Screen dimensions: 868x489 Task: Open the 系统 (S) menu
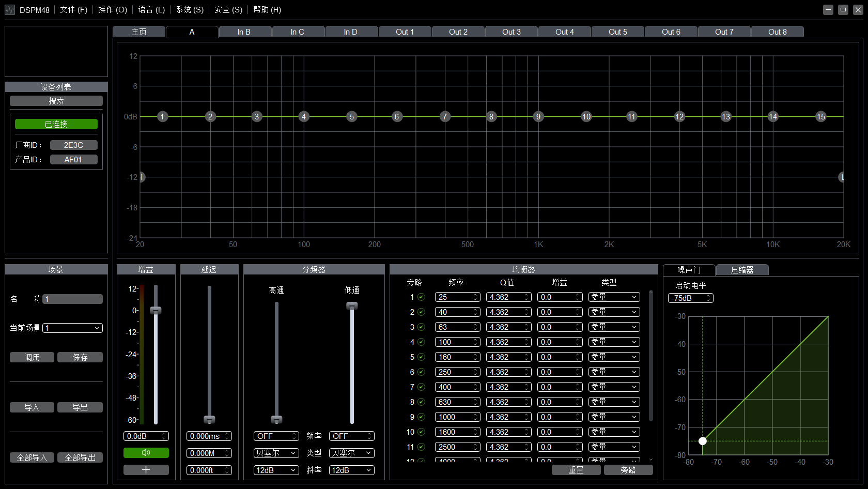coord(189,9)
